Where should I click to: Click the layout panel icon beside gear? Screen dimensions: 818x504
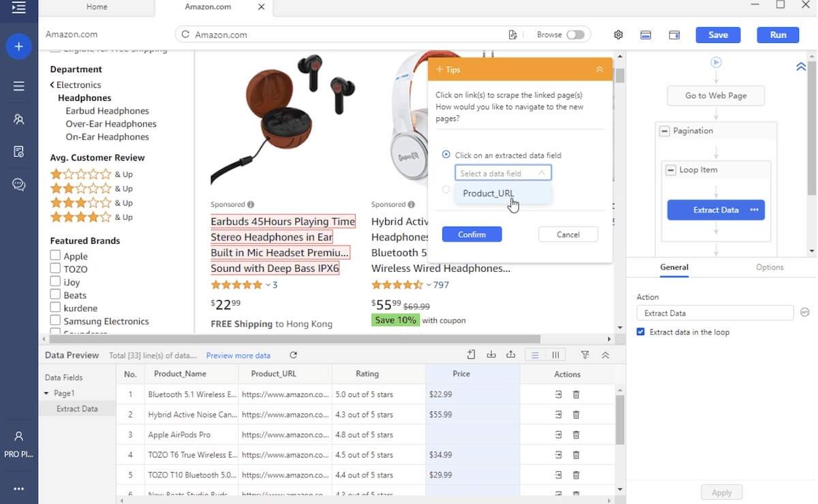(x=646, y=35)
